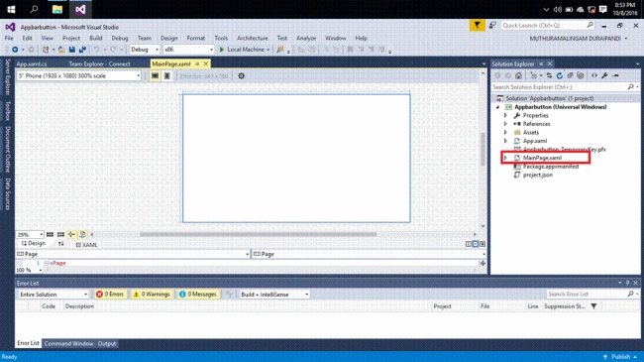This screenshot has height=362, width=644.
Task: Click the Preview Selected Items icon
Action: point(615,75)
